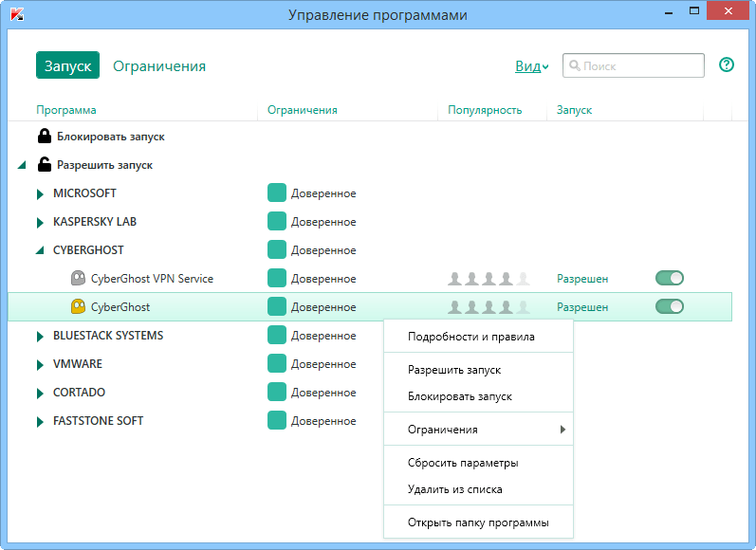Choose Разрешить запуск in the context menu
Screen dimensions: 756x550
pyautogui.click(x=478, y=370)
